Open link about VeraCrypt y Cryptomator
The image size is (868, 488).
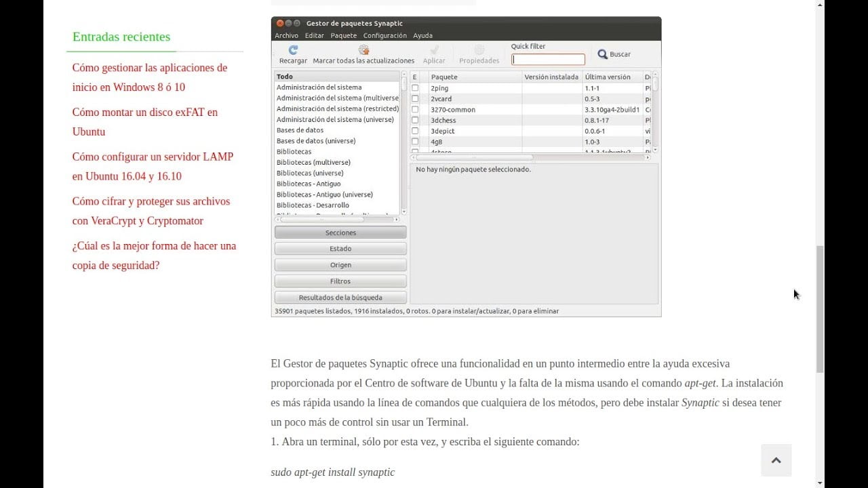tap(151, 211)
